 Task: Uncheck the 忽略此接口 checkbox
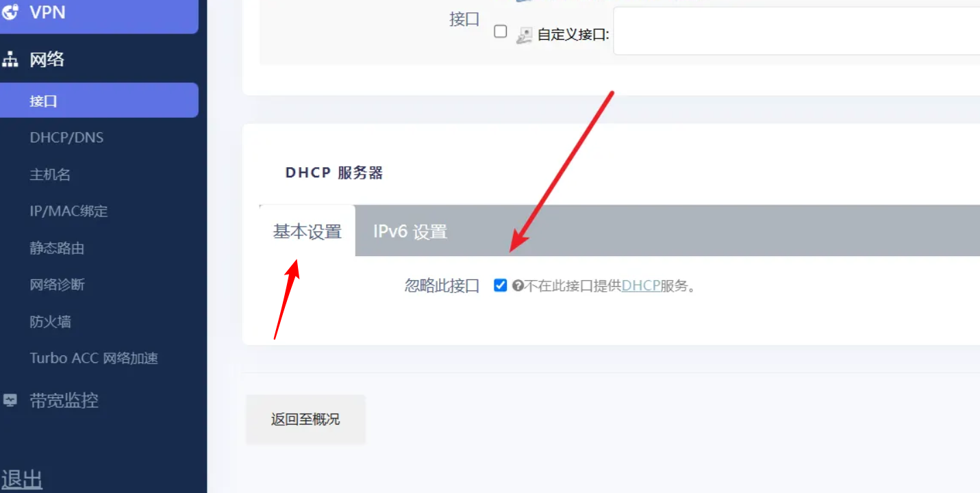[x=500, y=286]
